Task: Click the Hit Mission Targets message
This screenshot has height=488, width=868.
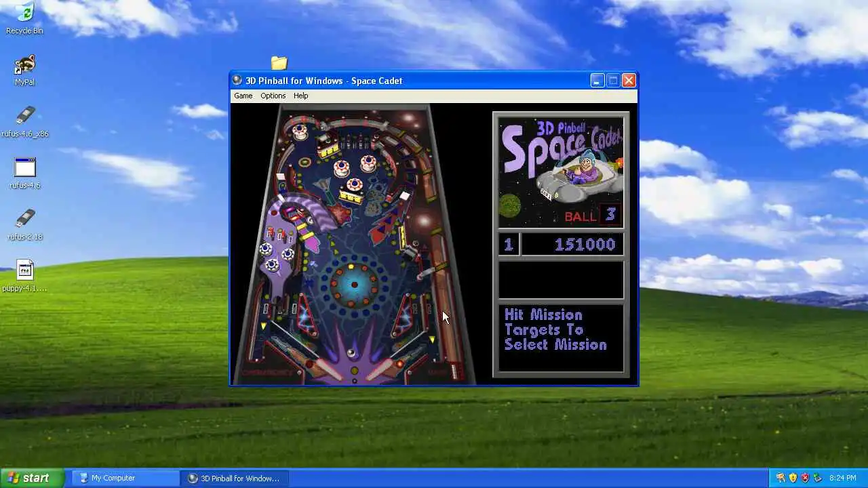Action: pyautogui.click(x=555, y=330)
